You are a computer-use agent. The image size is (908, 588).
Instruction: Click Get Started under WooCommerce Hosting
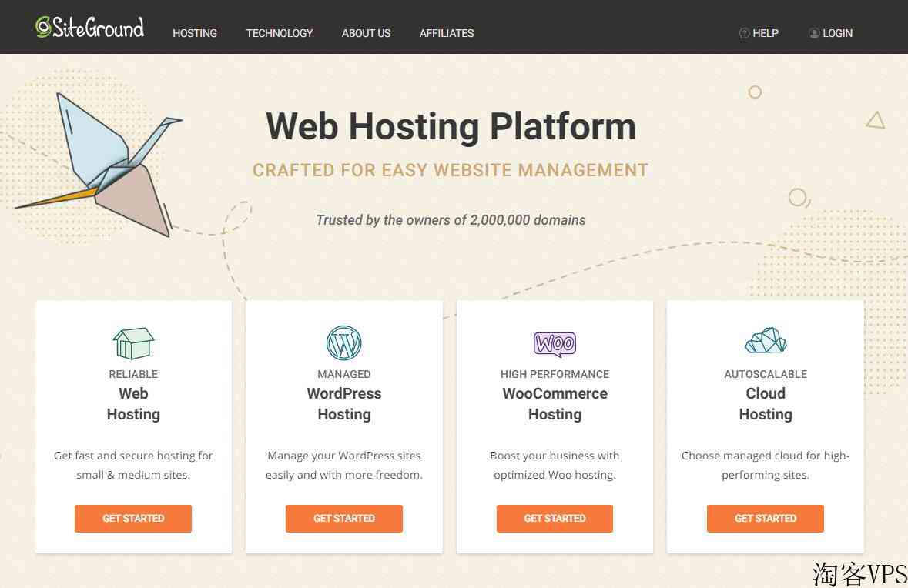[x=555, y=519]
